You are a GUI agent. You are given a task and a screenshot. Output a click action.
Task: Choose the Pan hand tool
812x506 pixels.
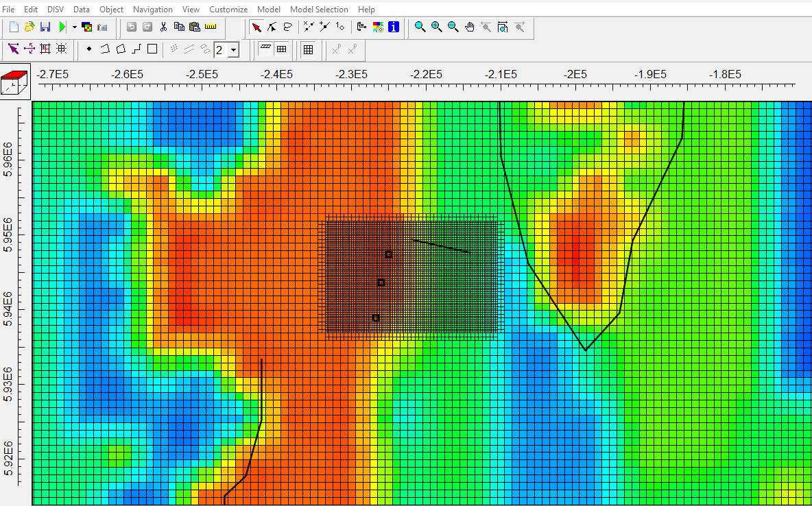click(470, 27)
